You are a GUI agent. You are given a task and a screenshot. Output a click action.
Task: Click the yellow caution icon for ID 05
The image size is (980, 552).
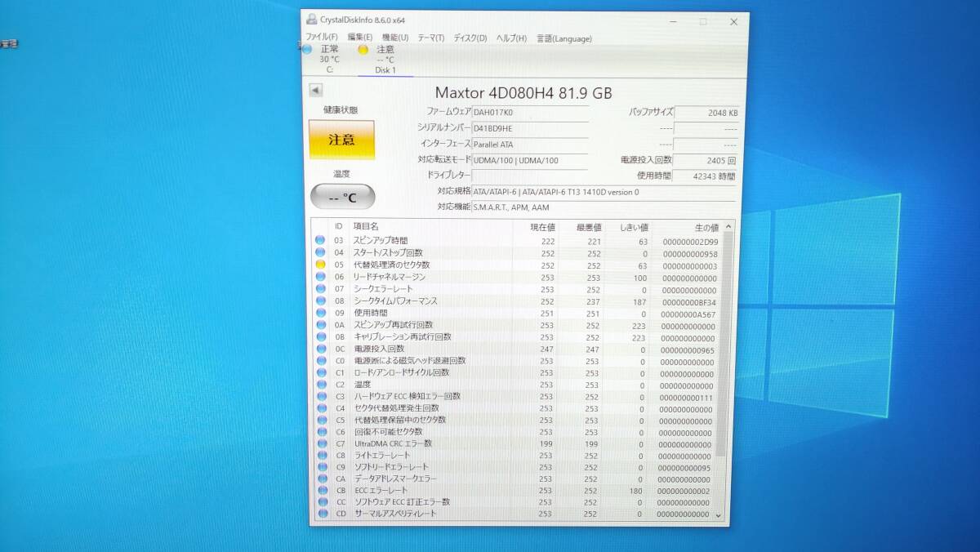click(320, 265)
